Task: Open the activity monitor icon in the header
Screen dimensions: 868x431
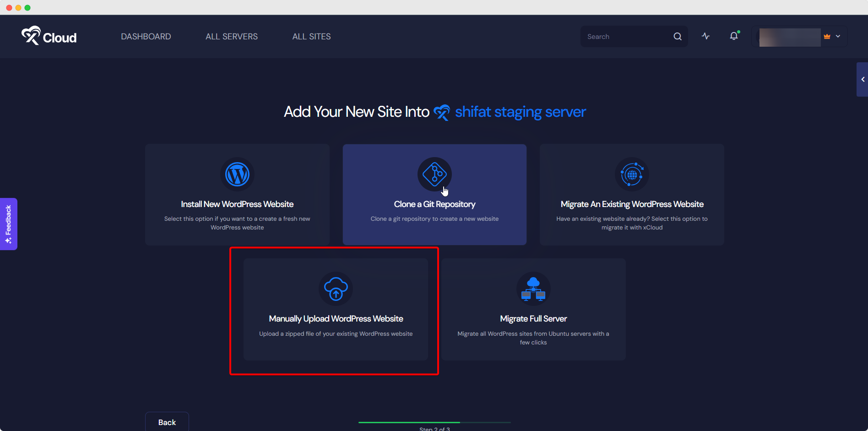Action: 705,36
